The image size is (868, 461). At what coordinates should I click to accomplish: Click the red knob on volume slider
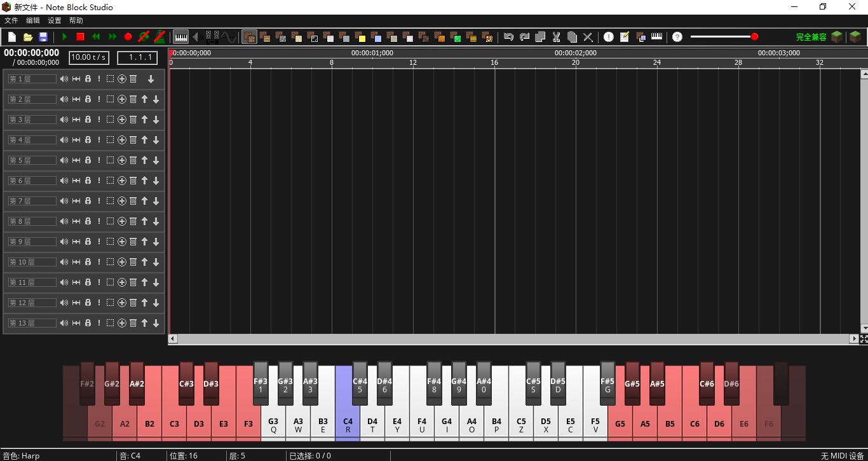click(x=754, y=37)
